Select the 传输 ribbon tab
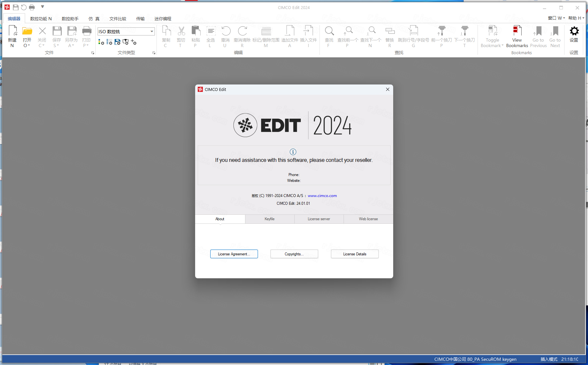Screen dimensions: 588x365 (140, 19)
